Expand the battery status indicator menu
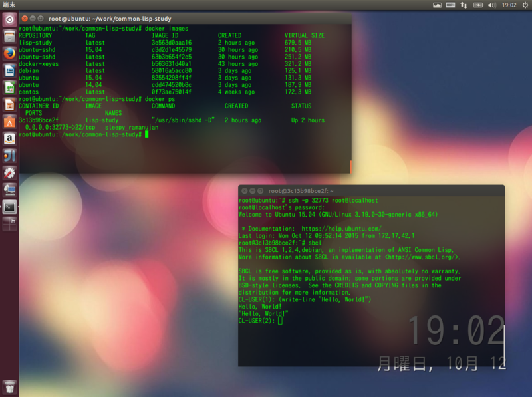The height and width of the screenshot is (397, 532). (x=477, y=5)
